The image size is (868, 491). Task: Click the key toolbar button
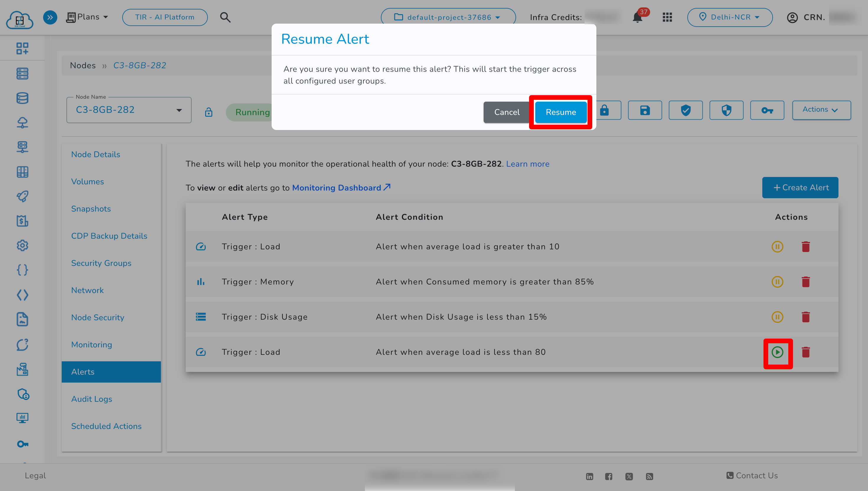(x=767, y=110)
